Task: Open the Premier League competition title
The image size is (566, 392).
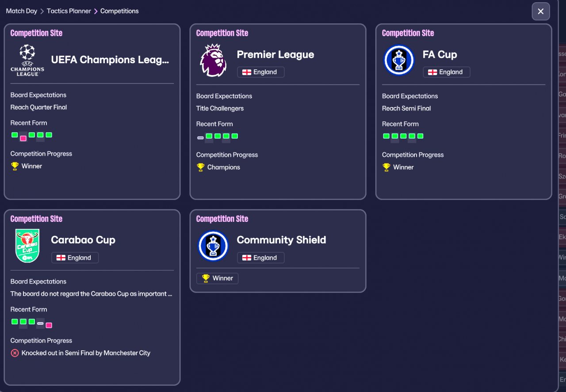Action: point(275,54)
